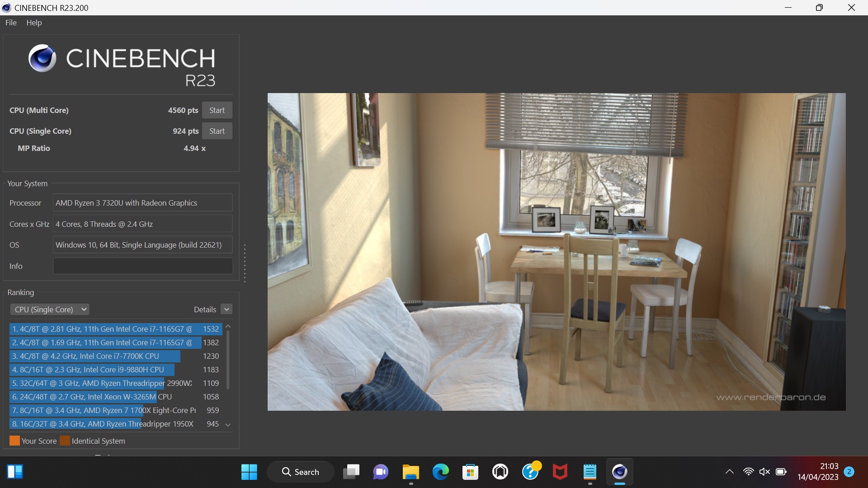The image size is (868, 488).
Task: Start the CPU Single Core test
Action: click(217, 131)
